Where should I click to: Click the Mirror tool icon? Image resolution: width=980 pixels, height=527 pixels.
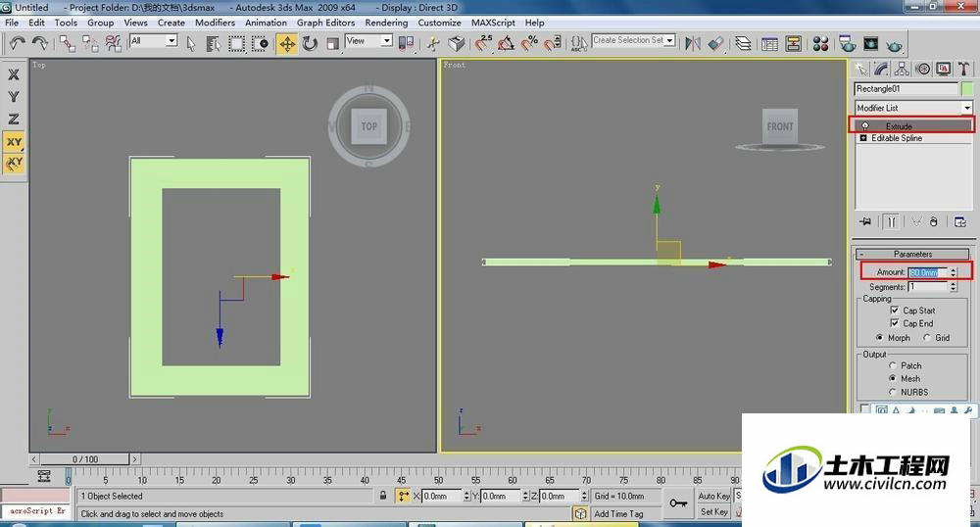point(693,43)
